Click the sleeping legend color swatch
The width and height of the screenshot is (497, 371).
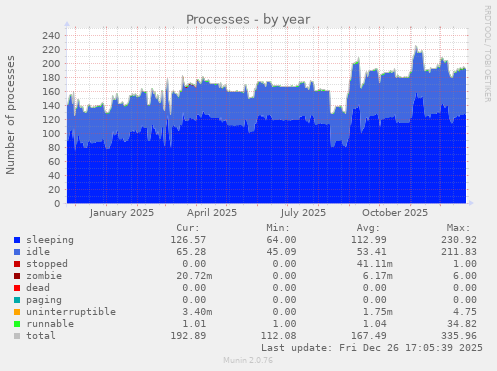(17, 240)
